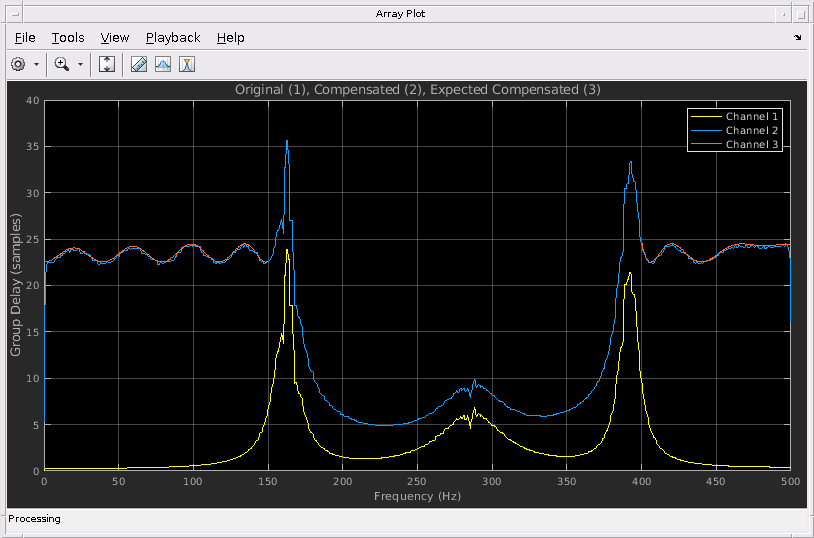Click the Array Plot window title
Viewport: 814px width, 538px height.
pyautogui.click(x=400, y=14)
